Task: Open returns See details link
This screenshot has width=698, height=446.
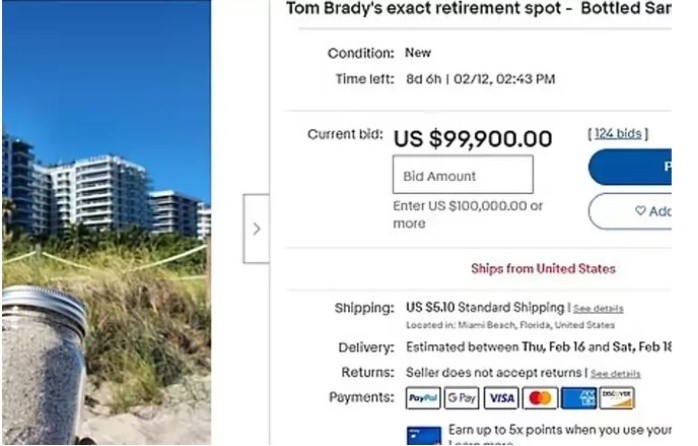Action: [x=615, y=373]
